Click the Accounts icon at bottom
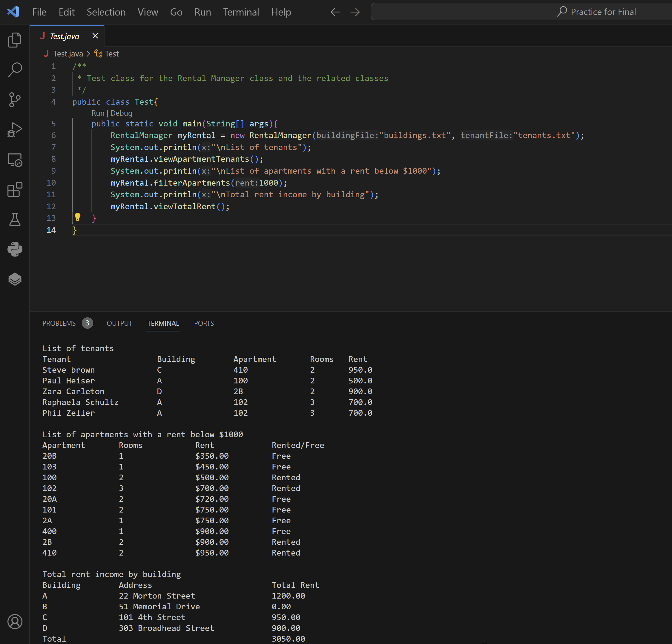 tap(15, 621)
